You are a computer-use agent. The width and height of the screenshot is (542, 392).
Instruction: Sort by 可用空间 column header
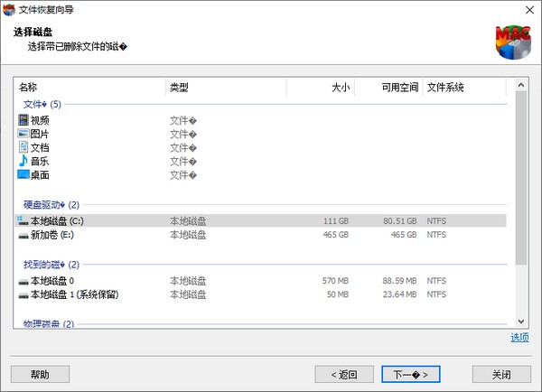pos(388,88)
